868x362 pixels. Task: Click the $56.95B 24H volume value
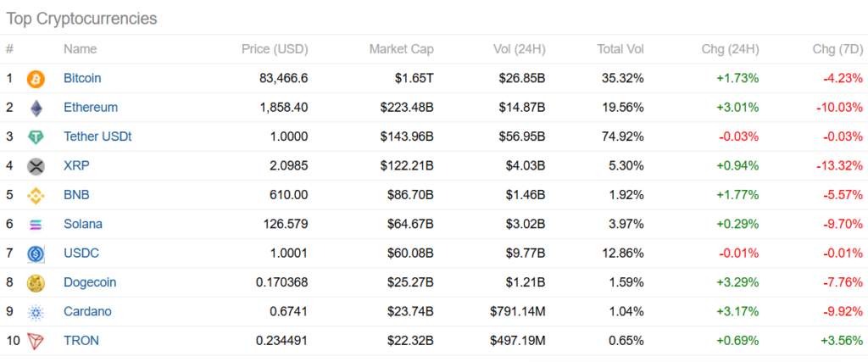(522, 136)
